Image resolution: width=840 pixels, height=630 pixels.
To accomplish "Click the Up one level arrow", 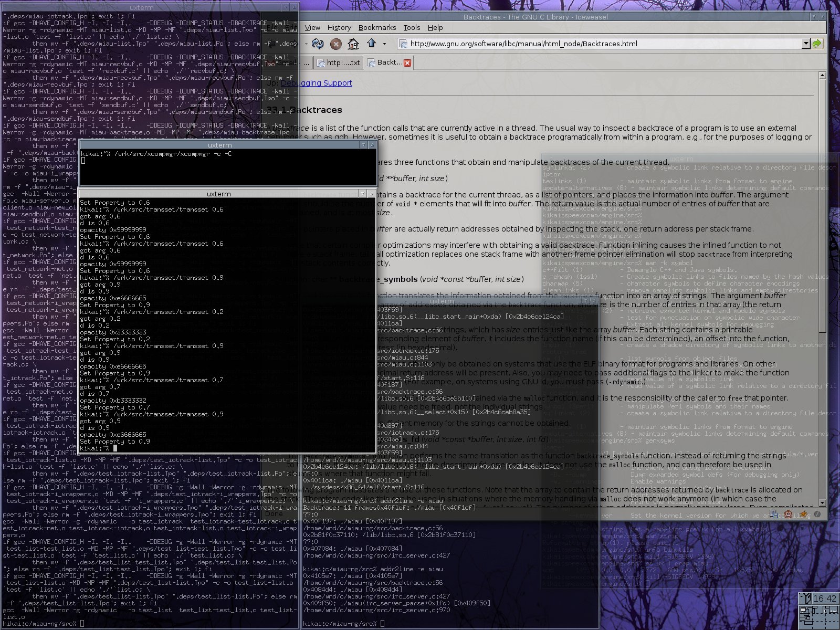I will [372, 44].
